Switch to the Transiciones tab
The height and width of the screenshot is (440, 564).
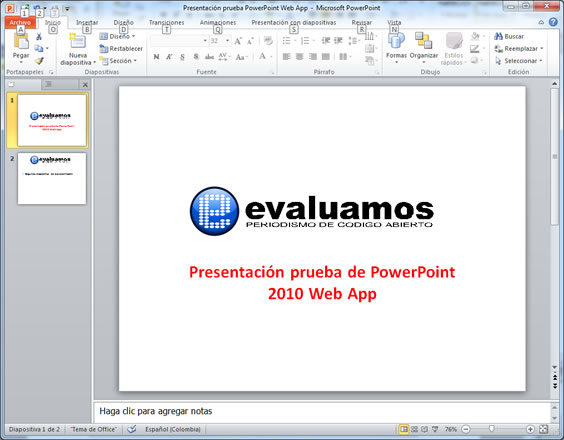(167, 22)
